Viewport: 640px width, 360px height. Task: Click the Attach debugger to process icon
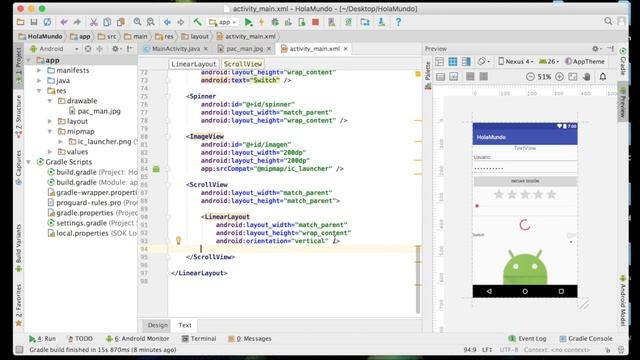click(x=302, y=22)
